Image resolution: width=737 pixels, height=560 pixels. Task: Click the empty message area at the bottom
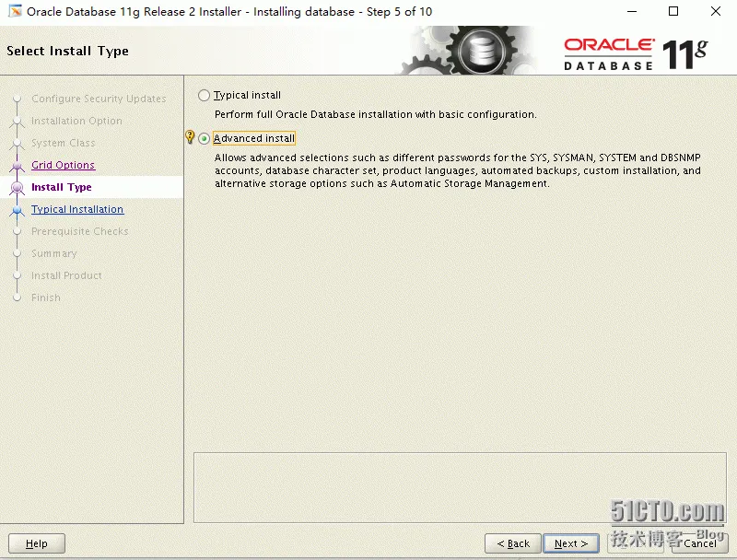[x=460, y=487]
